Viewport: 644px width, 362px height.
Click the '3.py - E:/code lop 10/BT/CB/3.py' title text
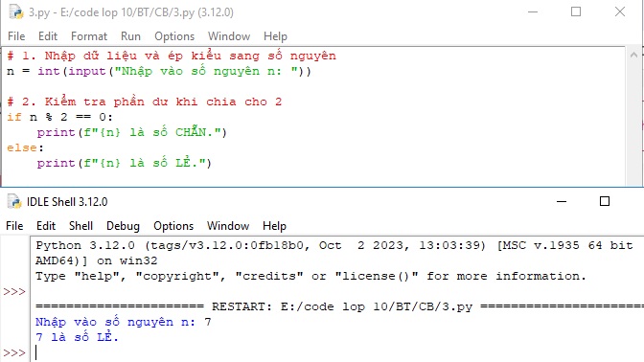coord(131,12)
